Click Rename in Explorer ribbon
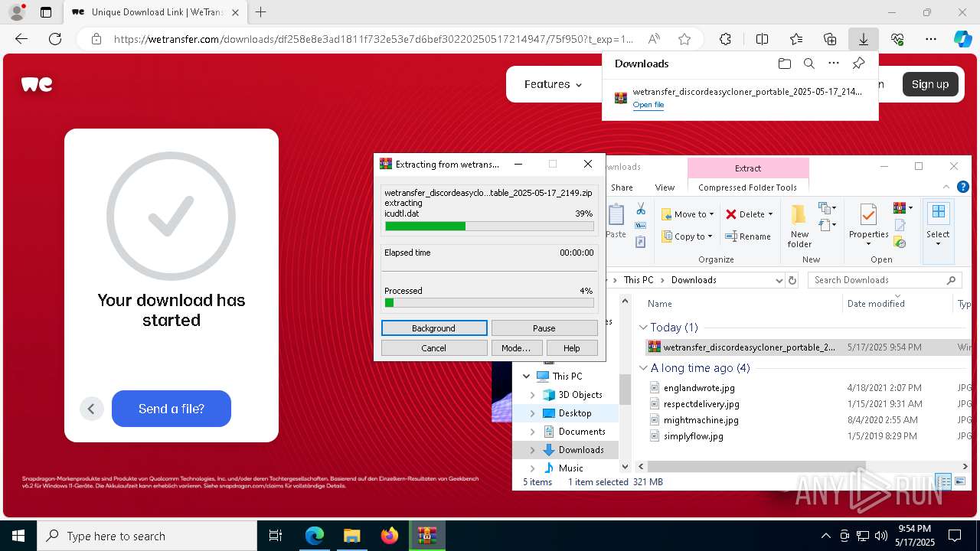The height and width of the screenshot is (551, 980). [x=748, y=236]
